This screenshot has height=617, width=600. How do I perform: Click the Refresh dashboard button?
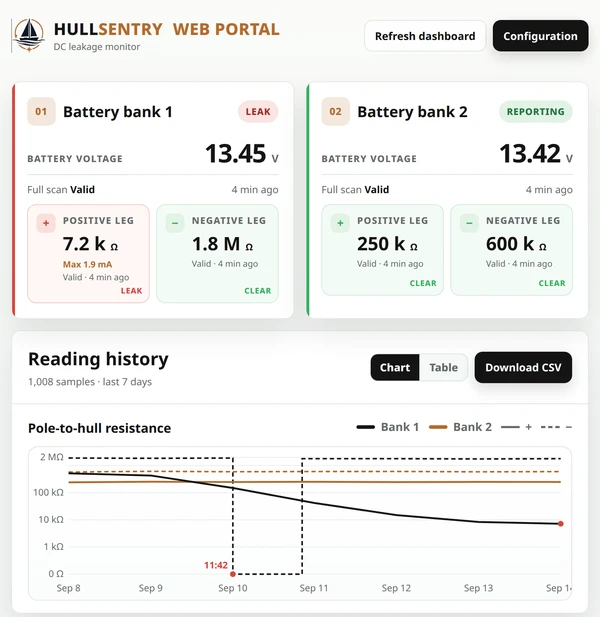coord(425,36)
